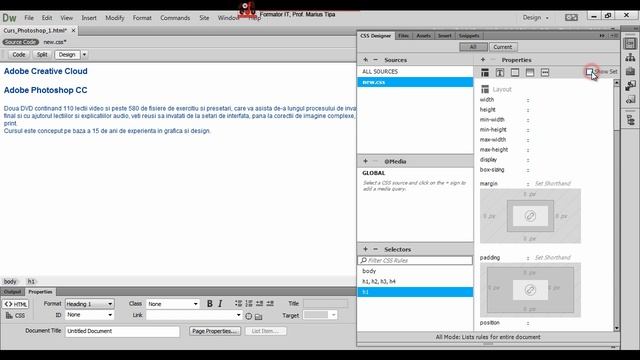Open the ID dropdown
640x360 pixels.
click(x=89, y=315)
